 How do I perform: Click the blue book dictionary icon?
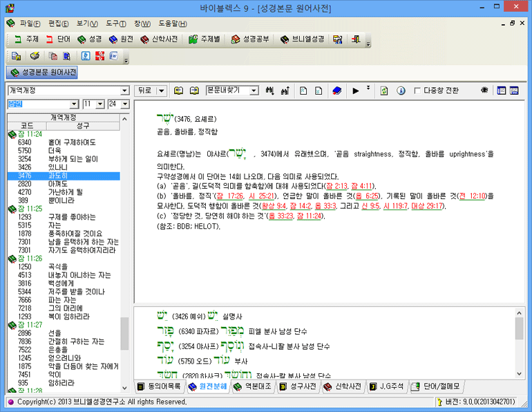(x=336, y=91)
